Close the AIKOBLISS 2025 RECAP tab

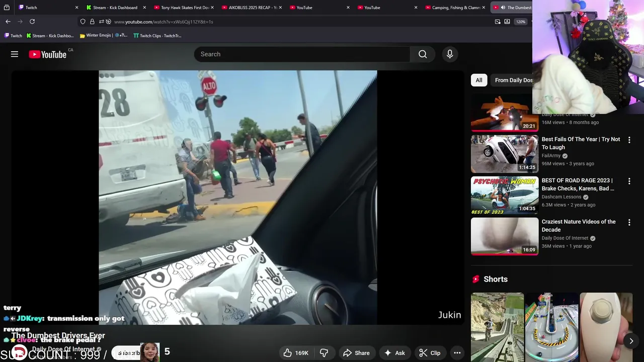tap(280, 8)
